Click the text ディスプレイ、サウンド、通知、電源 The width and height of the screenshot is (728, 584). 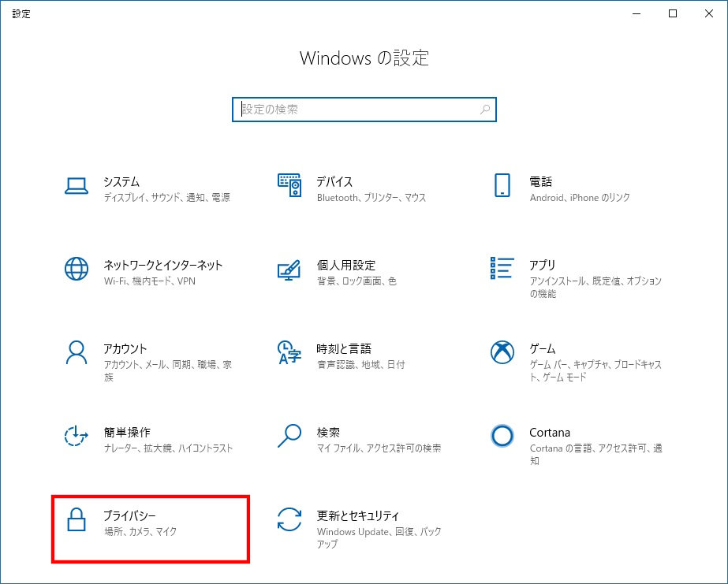pyautogui.click(x=166, y=198)
